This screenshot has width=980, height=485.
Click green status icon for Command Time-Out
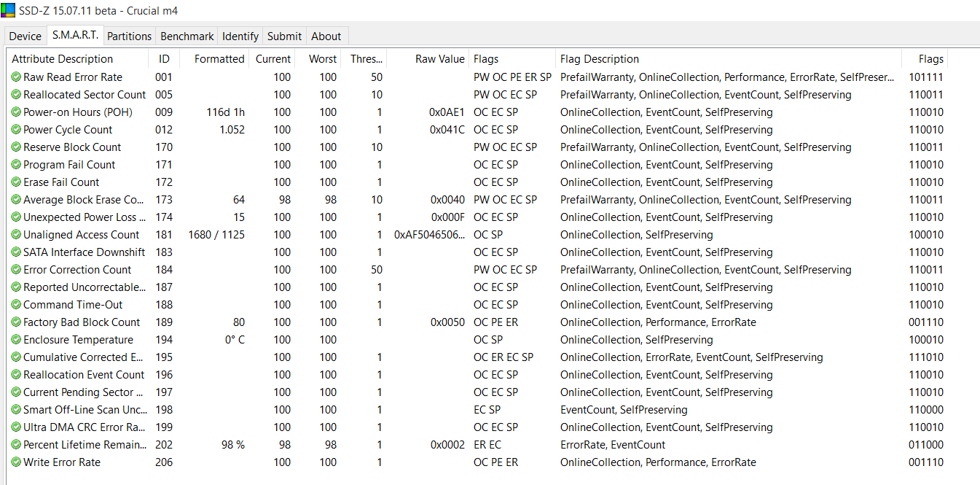pos(16,305)
